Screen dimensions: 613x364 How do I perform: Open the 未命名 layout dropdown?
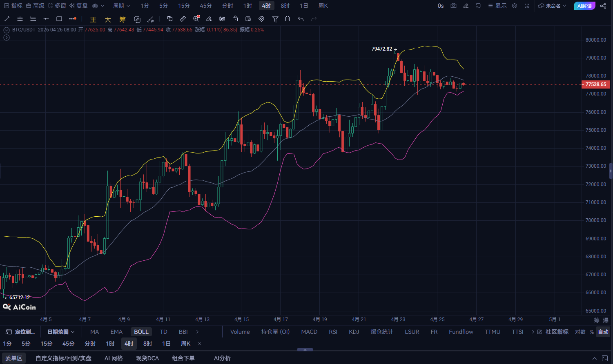point(552,6)
